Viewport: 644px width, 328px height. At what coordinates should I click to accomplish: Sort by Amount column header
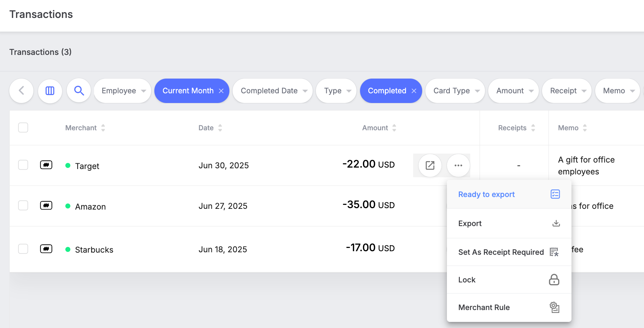(x=379, y=128)
